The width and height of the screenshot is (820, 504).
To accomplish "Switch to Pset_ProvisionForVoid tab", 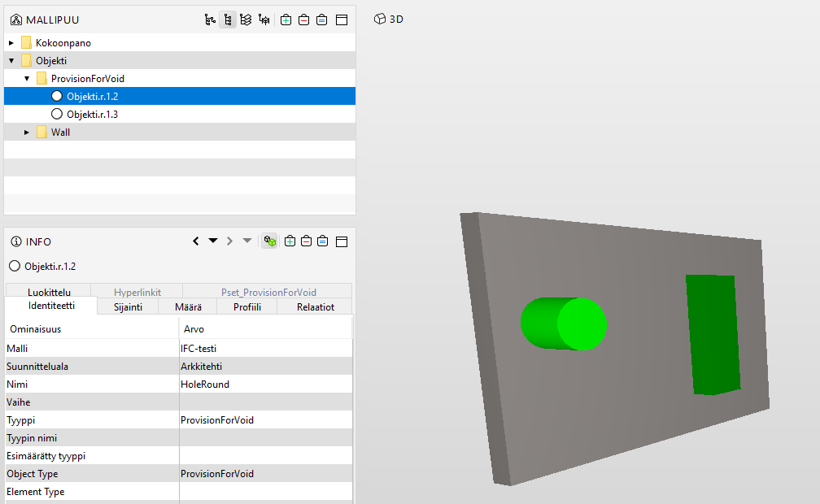I will coord(268,292).
